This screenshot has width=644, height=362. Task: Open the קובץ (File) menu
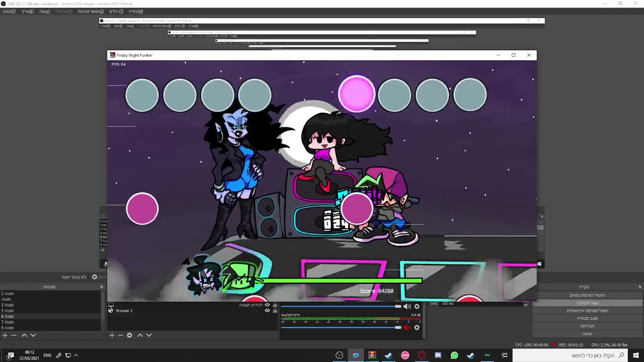tap(9, 11)
